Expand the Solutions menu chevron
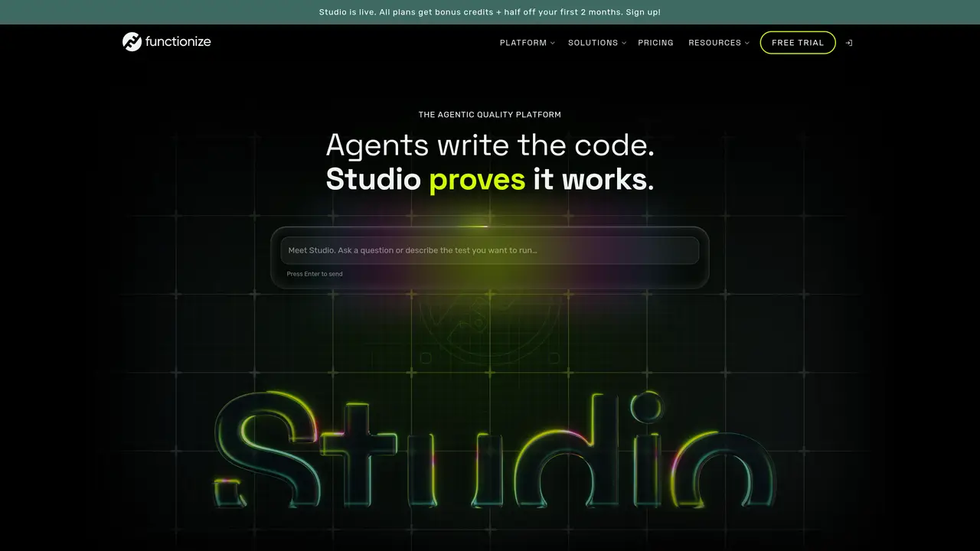This screenshot has width=980, height=551. tap(623, 43)
